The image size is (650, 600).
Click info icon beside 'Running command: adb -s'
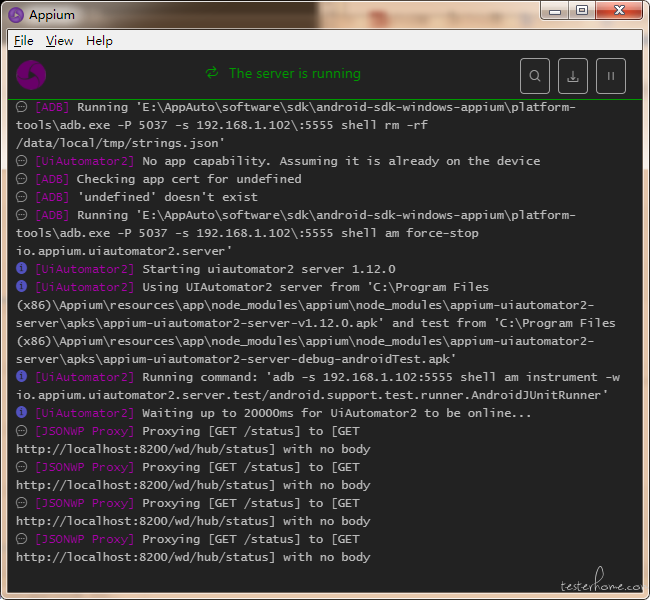(x=21, y=376)
